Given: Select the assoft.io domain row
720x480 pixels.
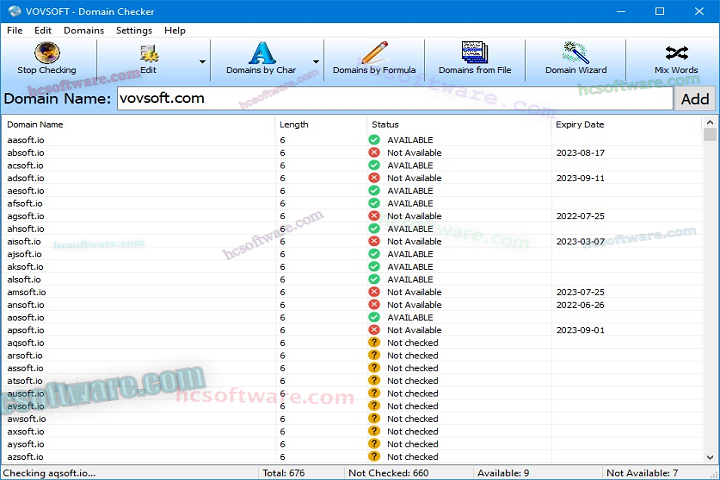Looking at the screenshot, I should tap(352, 368).
